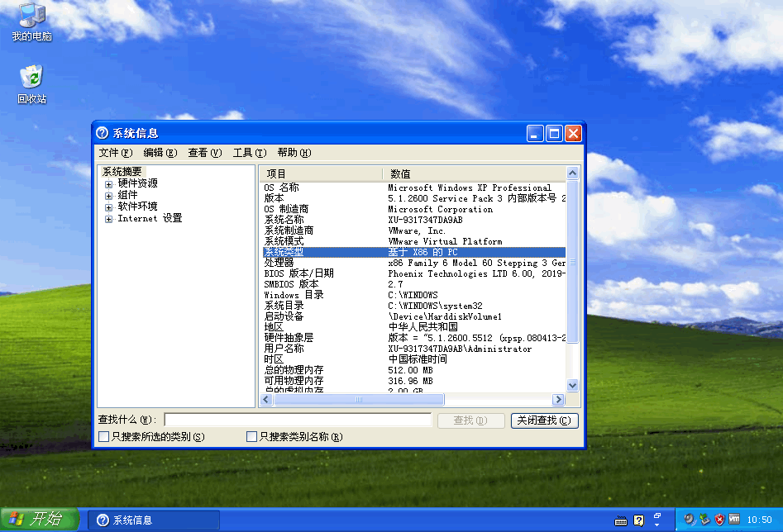The image size is (783, 532).
Task: Click the volume speaker tray icon
Action: 690,520
